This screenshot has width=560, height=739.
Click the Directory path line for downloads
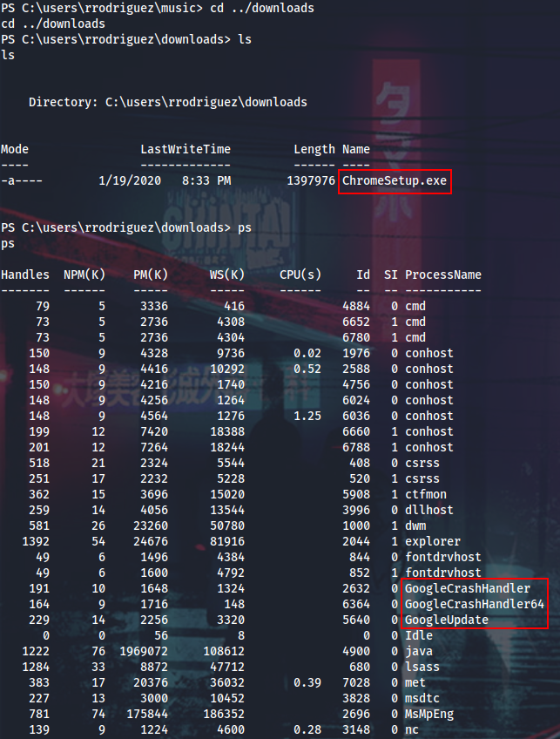pos(167,102)
